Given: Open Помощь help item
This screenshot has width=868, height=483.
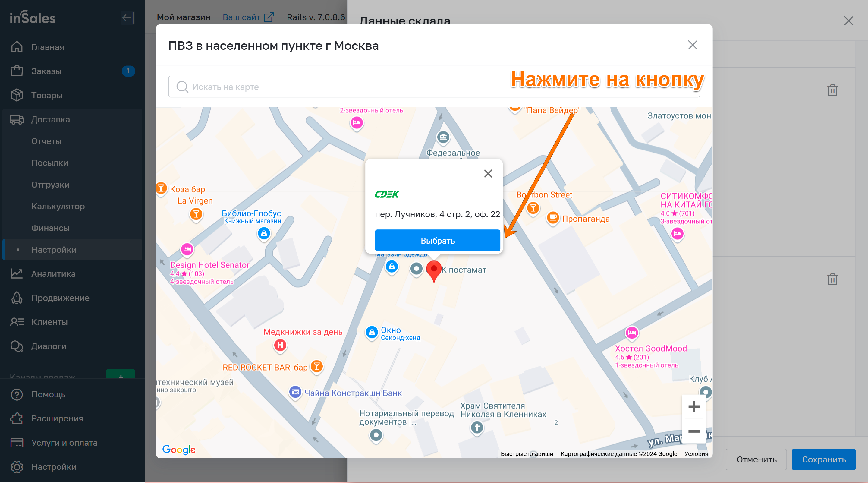Looking at the screenshot, I should 48,394.
